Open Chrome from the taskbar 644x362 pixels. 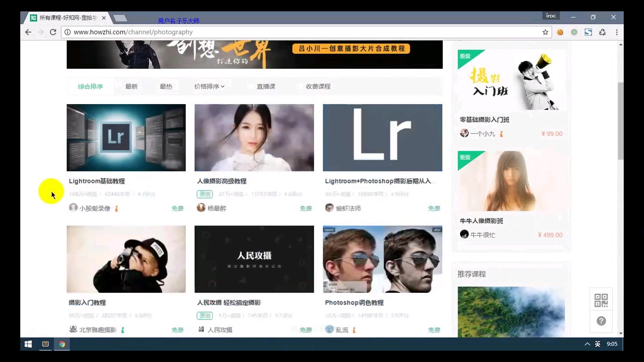62,344
